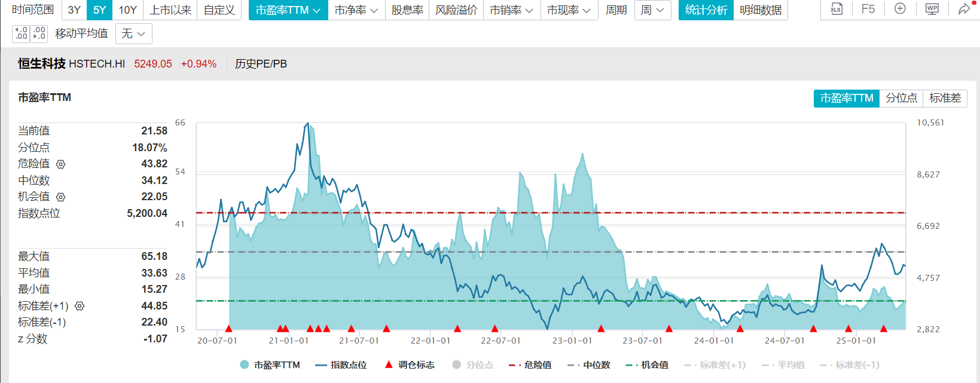Open settings gear next to 危险值
Screen dimensions: 980x383
pos(60,164)
